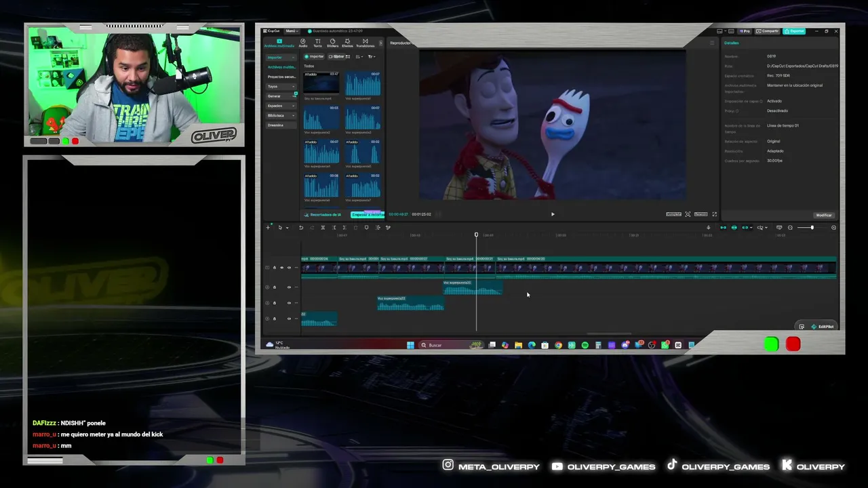Open the player menu hamburger icon
Image resolution: width=868 pixels, height=488 pixels.
pyautogui.click(x=712, y=43)
